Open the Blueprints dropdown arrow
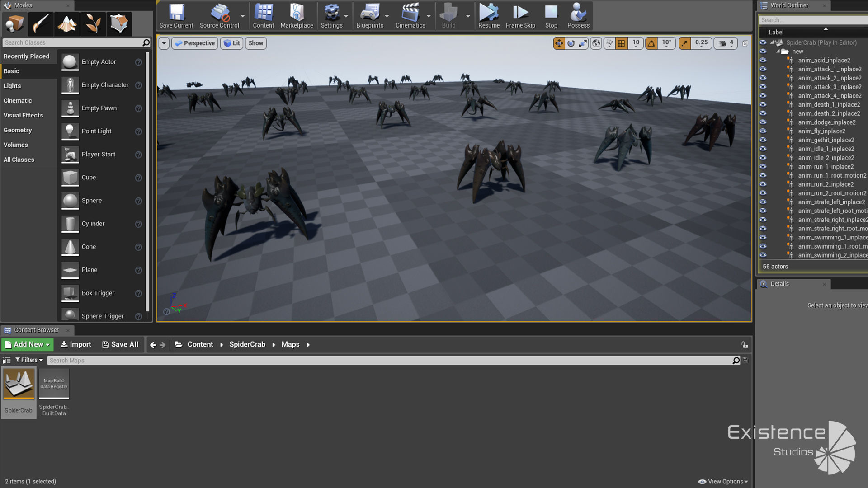This screenshot has width=868, height=488. coord(387,16)
